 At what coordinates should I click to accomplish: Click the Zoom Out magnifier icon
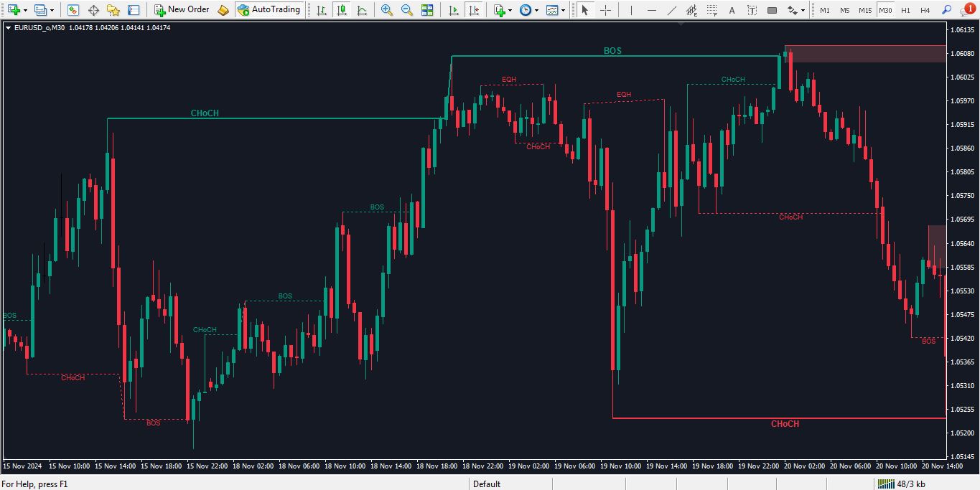point(407,10)
